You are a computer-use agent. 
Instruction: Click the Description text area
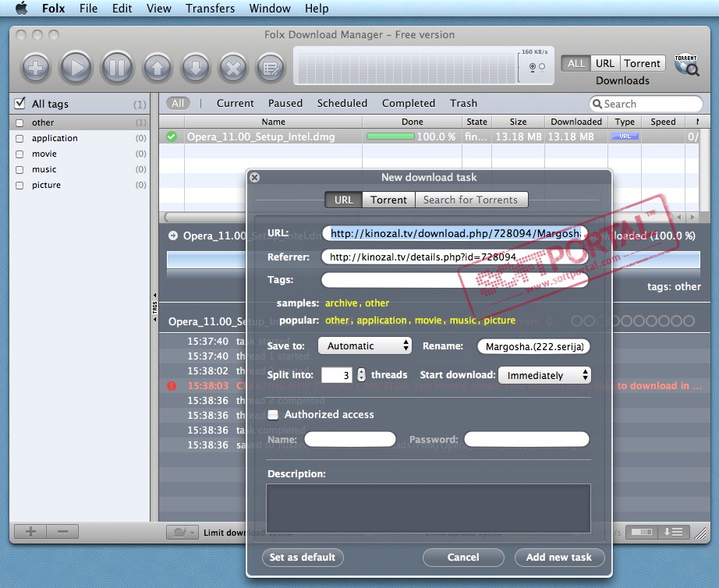click(428, 508)
